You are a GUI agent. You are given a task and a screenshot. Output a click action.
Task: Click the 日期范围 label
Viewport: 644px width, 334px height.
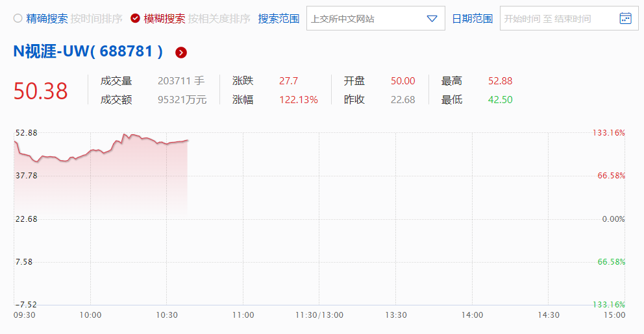[473, 19]
